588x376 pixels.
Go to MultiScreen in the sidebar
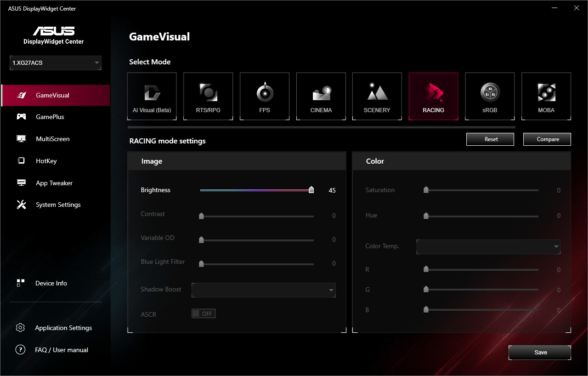(52, 139)
